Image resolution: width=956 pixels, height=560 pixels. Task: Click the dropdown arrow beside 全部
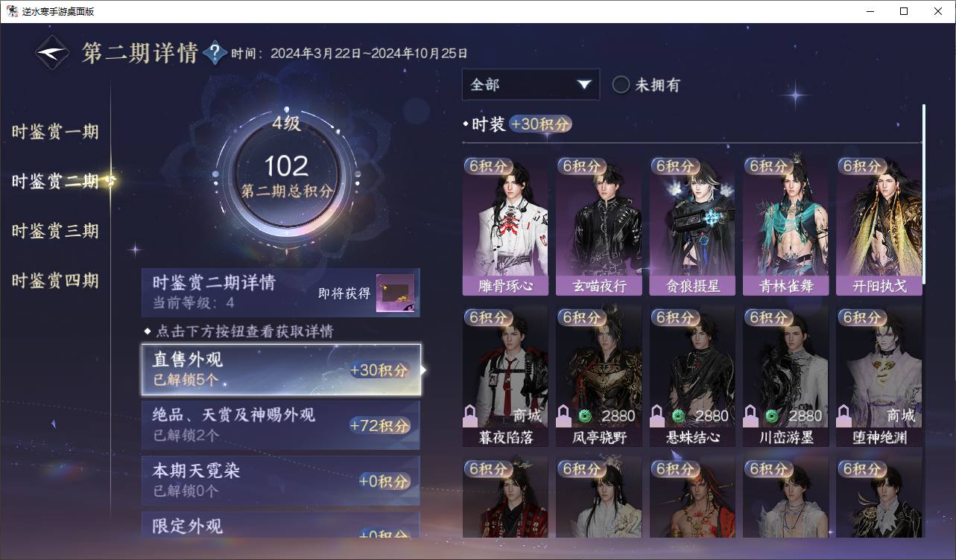pyautogui.click(x=584, y=85)
